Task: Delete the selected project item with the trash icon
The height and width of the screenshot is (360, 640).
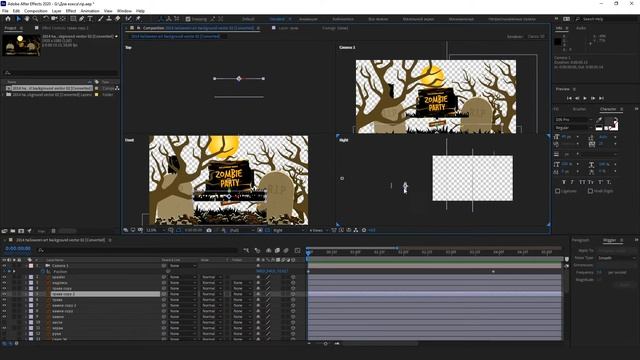Action: [53, 231]
